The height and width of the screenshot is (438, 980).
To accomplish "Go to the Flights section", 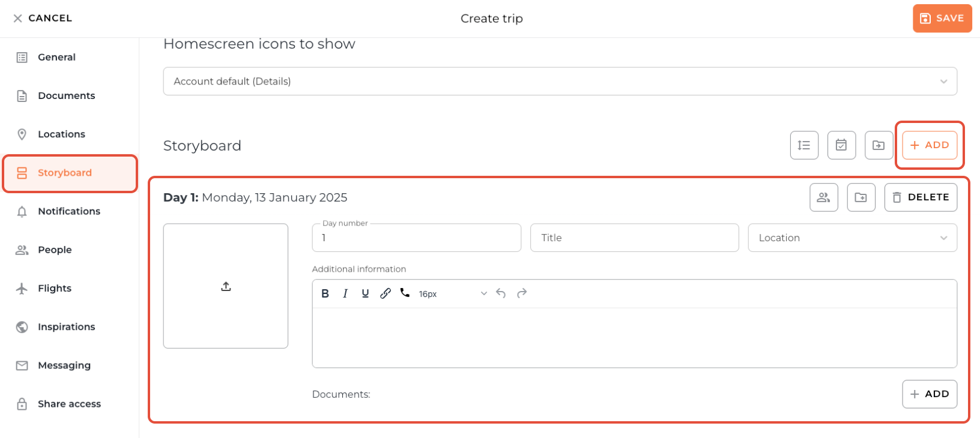I will 55,289.
